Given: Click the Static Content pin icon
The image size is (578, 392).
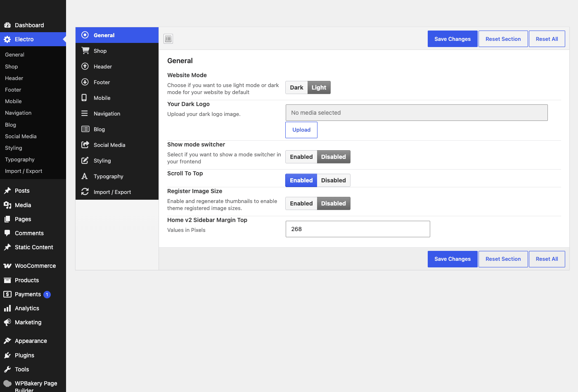Looking at the screenshot, I should pos(7,247).
